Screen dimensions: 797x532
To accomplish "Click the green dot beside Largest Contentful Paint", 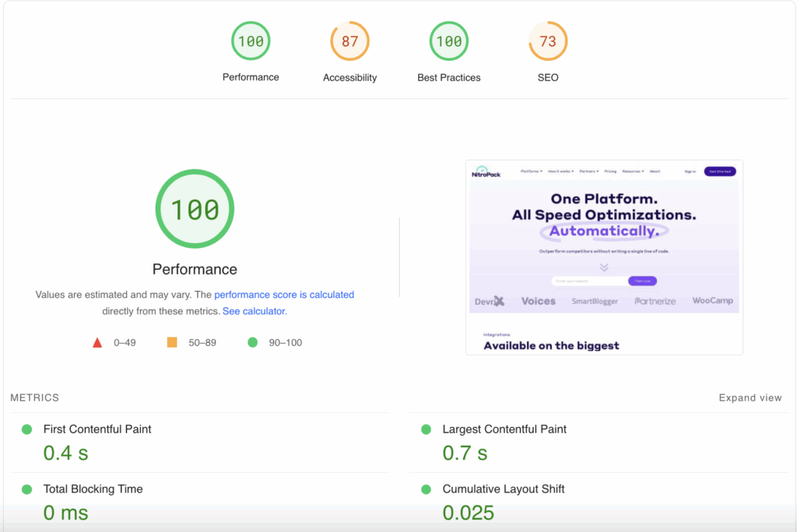I will pyautogui.click(x=426, y=430).
